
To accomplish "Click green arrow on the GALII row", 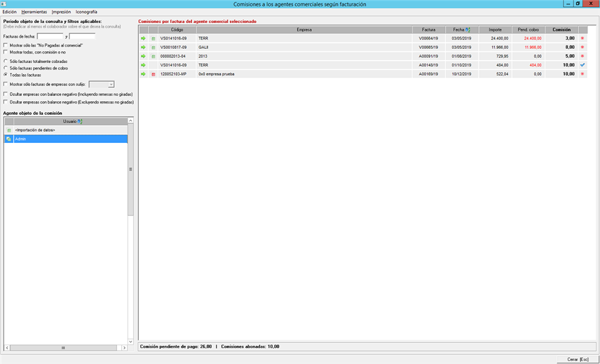I will point(143,47).
